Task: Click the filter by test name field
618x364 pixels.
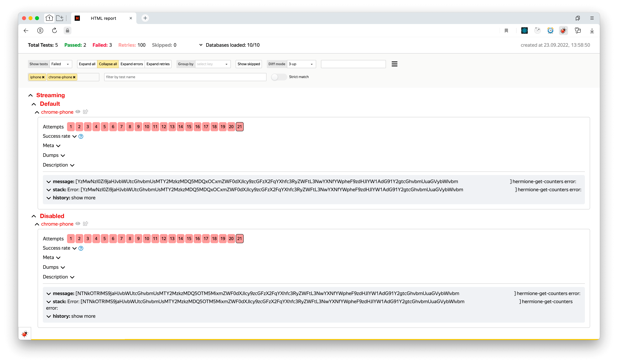Action: [x=185, y=77]
